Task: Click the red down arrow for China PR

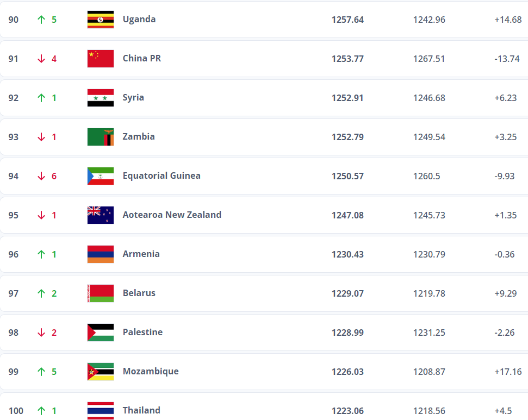Action: (x=41, y=59)
